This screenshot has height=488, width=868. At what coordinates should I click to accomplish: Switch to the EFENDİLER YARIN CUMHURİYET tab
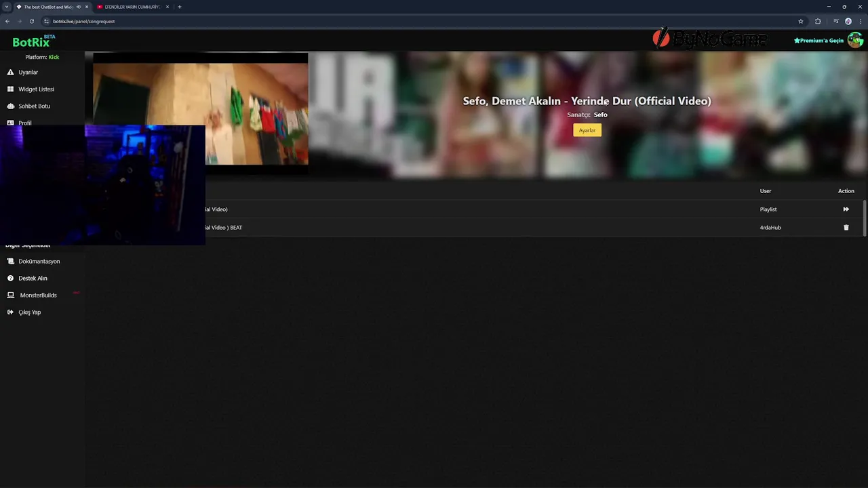tap(132, 7)
